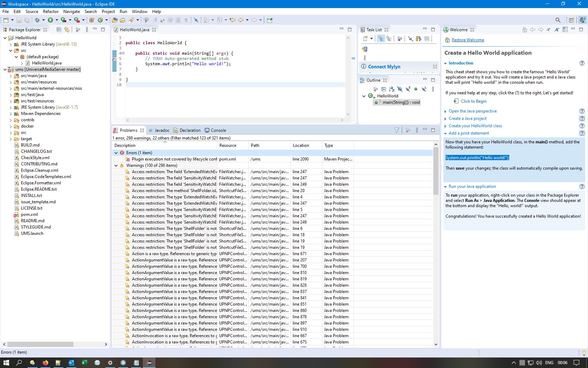Screen dimensions: 588x368
Task: Click the Package Explorer horizontal scrollbar
Action: pos(40,345)
